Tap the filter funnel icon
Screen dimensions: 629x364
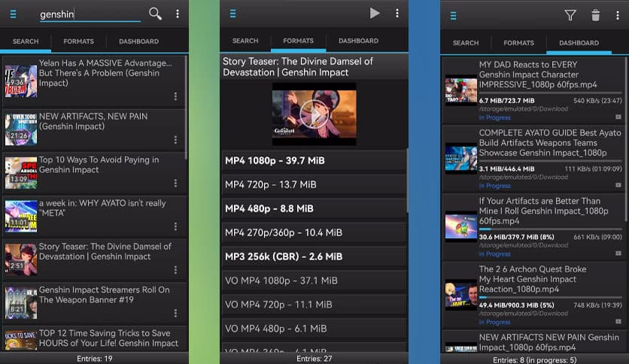570,15
